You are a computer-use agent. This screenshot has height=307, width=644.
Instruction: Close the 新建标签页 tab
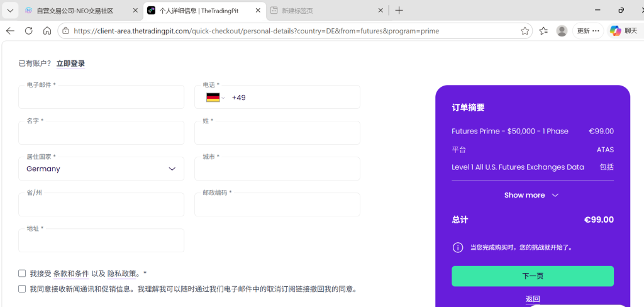click(x=380, y=11)
